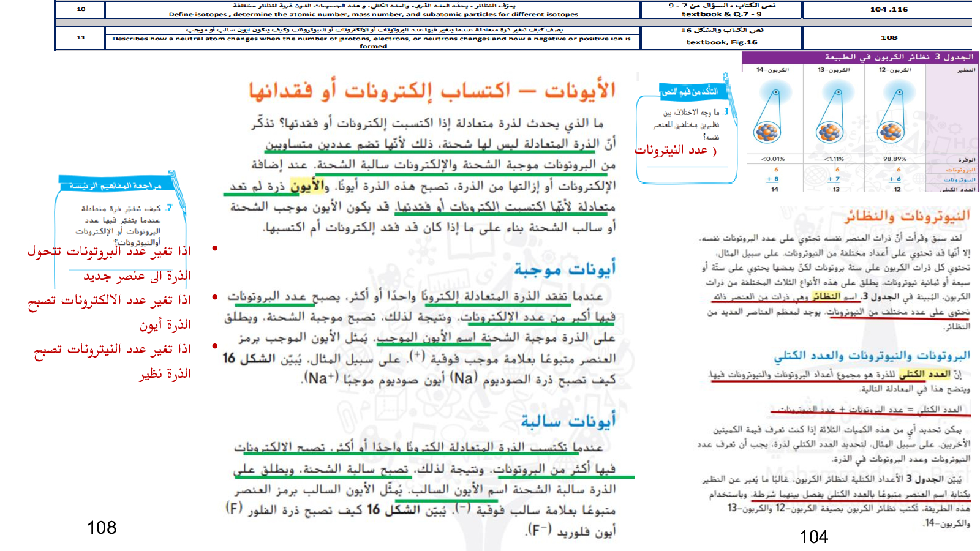Image resolution: width=980 pixels, height=551 pixels.
Task: Click the Carbon-13 atom diagram
Action: tap(831, 116)
